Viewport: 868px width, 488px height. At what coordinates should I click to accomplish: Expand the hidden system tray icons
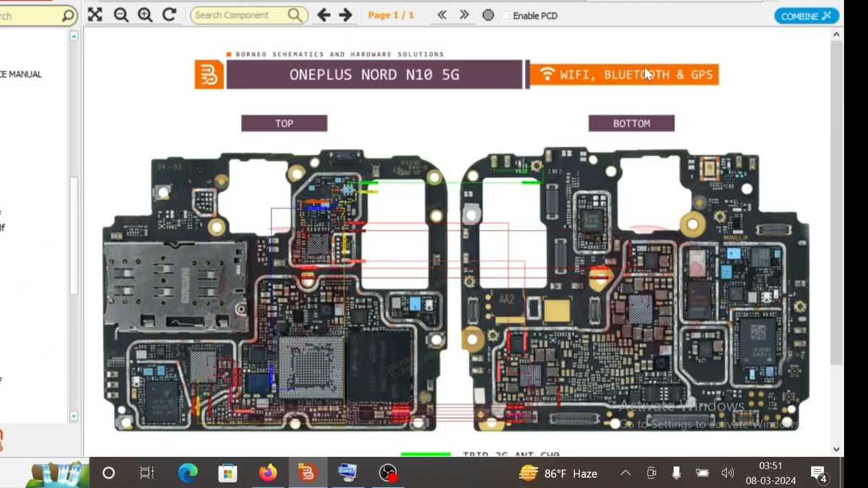[x=626, y=474]
